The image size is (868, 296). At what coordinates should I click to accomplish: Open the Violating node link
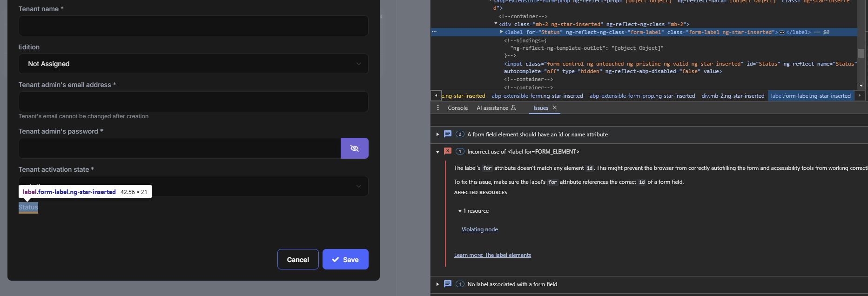(x=479, y=229)
